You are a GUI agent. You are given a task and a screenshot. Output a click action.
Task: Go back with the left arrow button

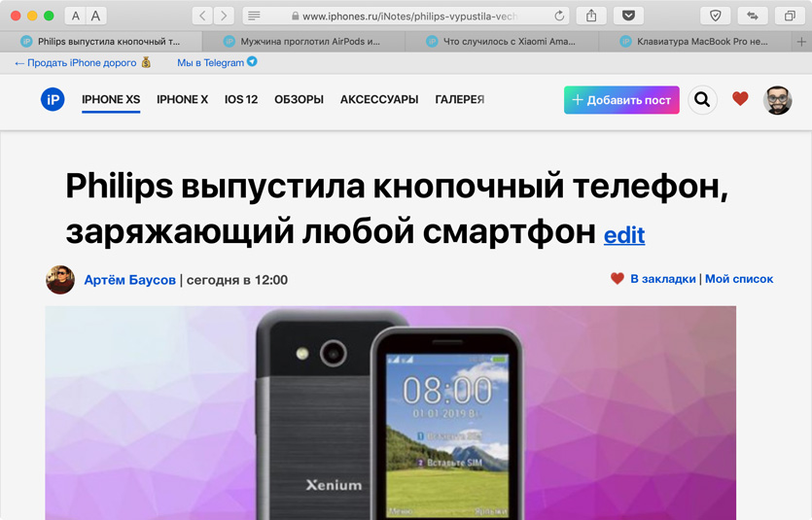[x=202, y=17]
